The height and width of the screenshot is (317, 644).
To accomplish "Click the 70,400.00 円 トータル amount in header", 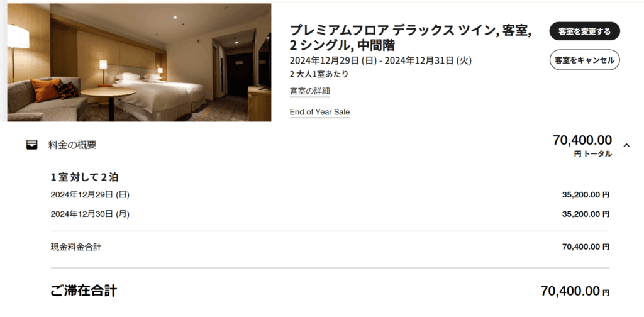I will pos(582,146).
